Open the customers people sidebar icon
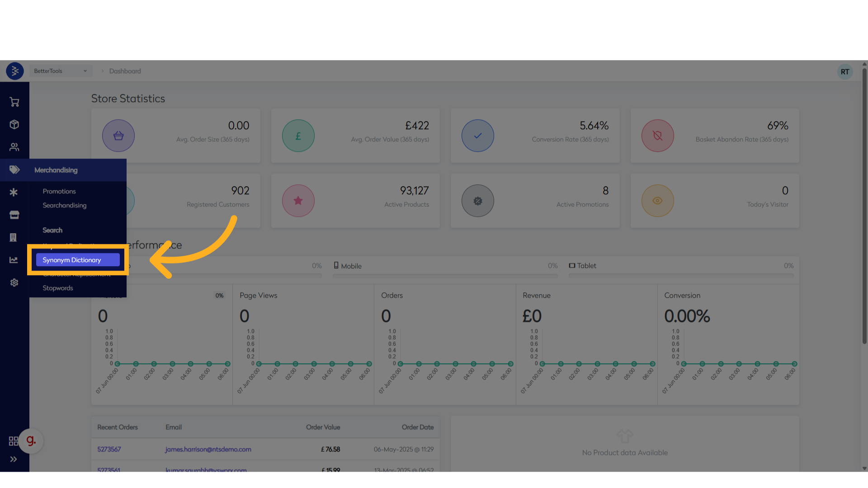 click(x=14, y=147)
